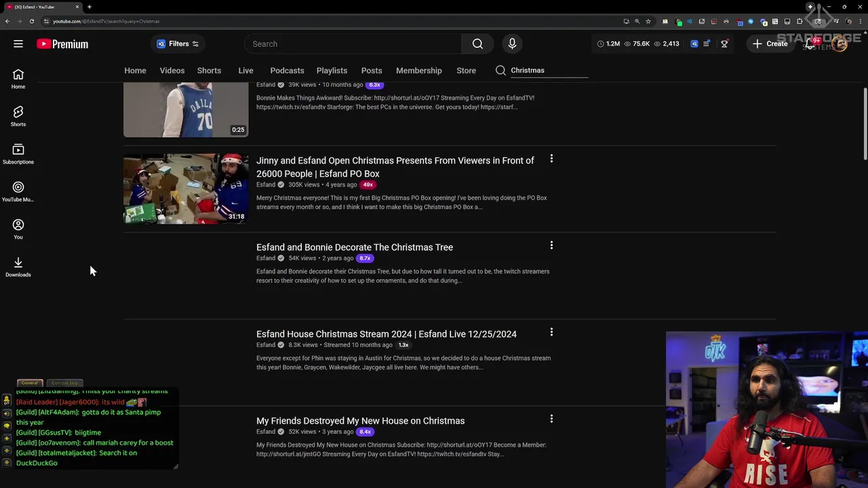
Task: Open the browser zoom magnifier icon
Action: pos(637,21)
